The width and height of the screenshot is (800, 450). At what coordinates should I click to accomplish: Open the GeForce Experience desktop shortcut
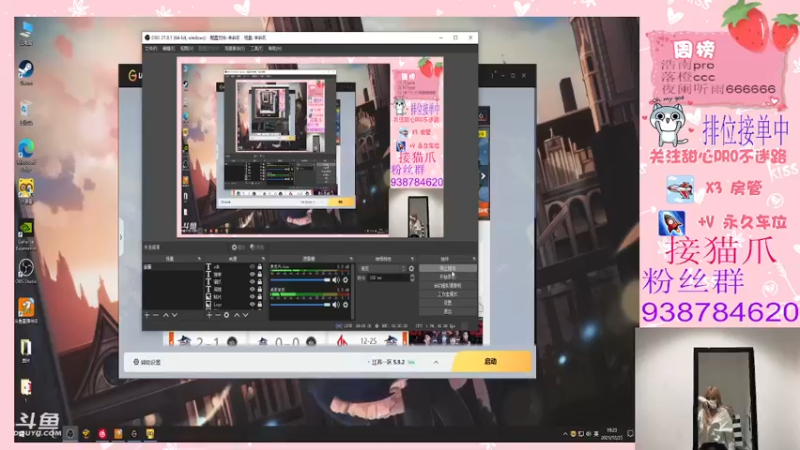coord(26,233)
